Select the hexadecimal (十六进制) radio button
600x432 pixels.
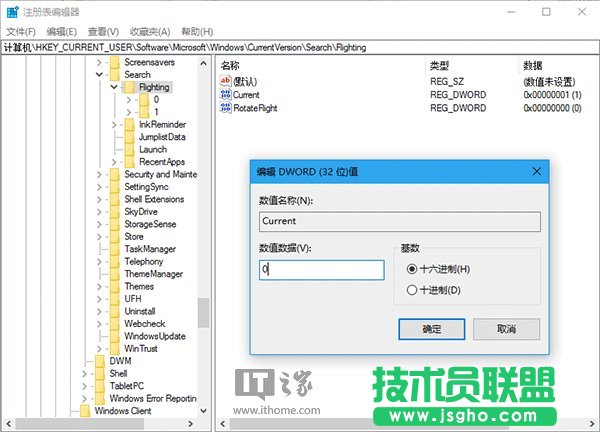tap(412, 269)
